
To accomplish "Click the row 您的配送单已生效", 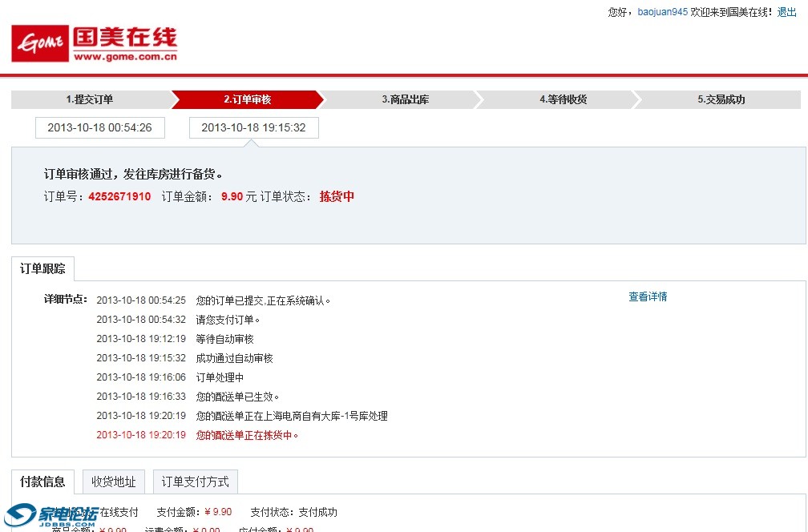I will pyautogui.click(x=188, y=397).
